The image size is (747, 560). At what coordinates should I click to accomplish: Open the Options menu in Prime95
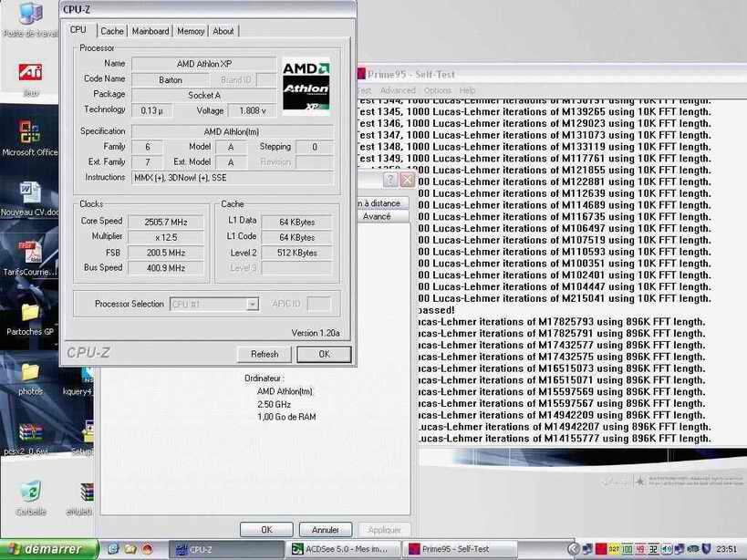point(437,90)
